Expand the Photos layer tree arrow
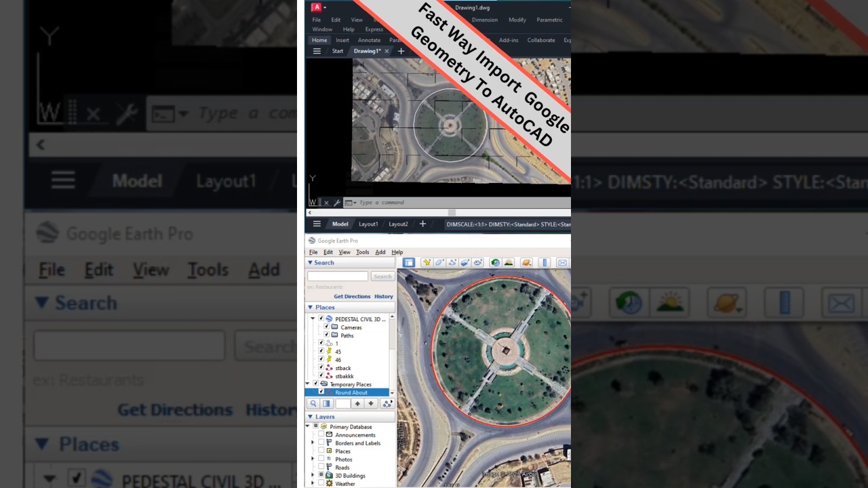868x488 pixels. [313, 459]
